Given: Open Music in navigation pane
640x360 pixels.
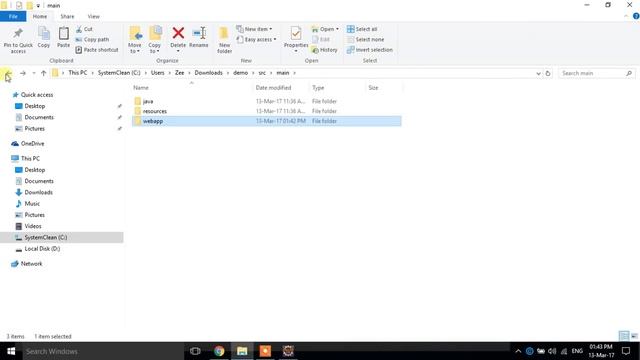Looking at the screenshot, I should tap(32, 204).
